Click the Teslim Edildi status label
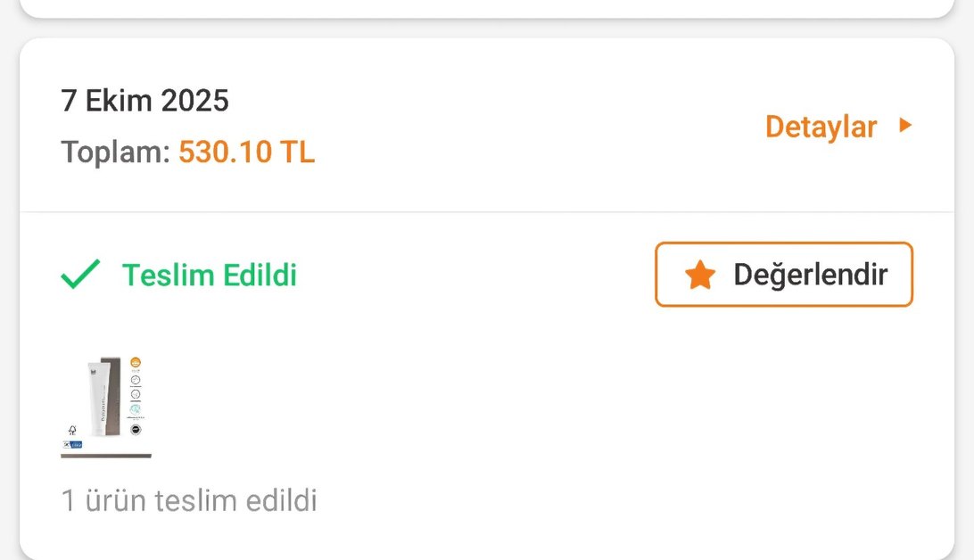Viewport: 974px width, 560px height. click(x=210, y=275)
